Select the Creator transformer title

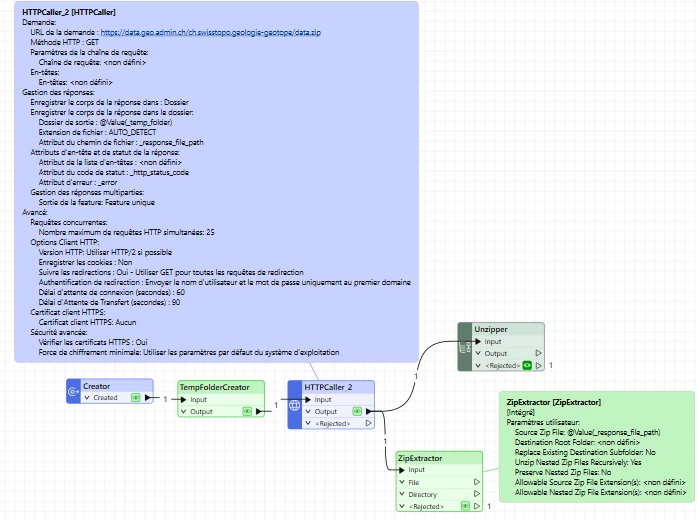coord(96,386)
